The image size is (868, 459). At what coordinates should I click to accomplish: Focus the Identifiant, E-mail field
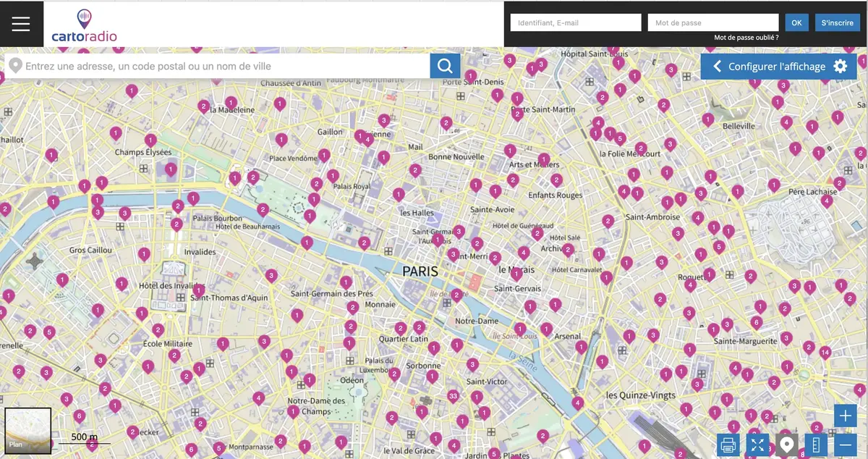(575, 22)
